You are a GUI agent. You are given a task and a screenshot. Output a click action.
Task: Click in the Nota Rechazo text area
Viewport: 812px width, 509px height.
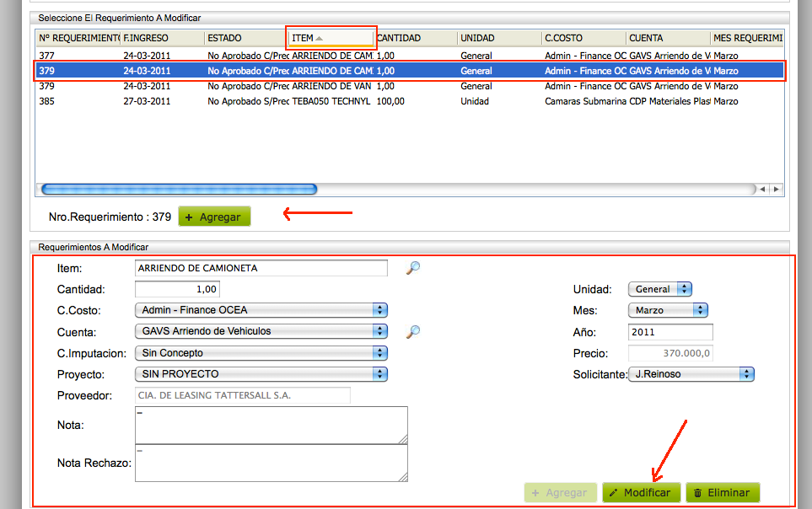(272, 463)
